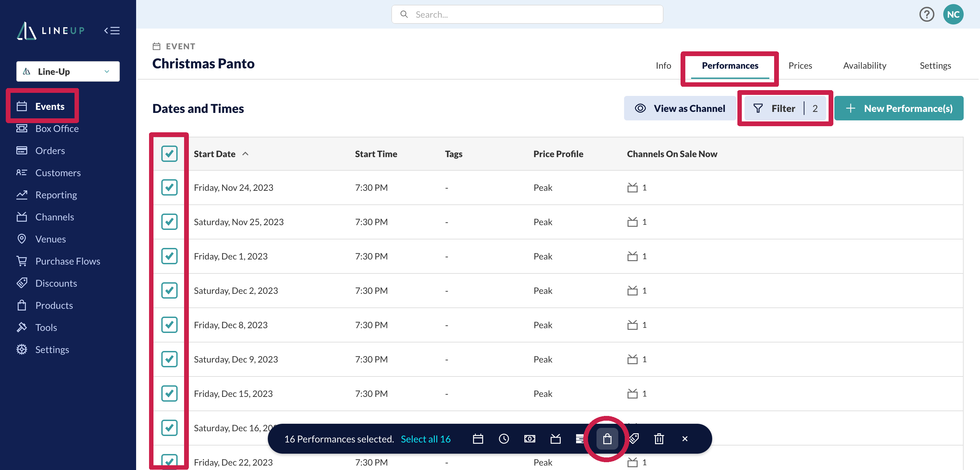Image resolution: width=980 pixels, height=470 pixels.
Task: Delete selected performances with trash icon
Action: pos(659,439)
